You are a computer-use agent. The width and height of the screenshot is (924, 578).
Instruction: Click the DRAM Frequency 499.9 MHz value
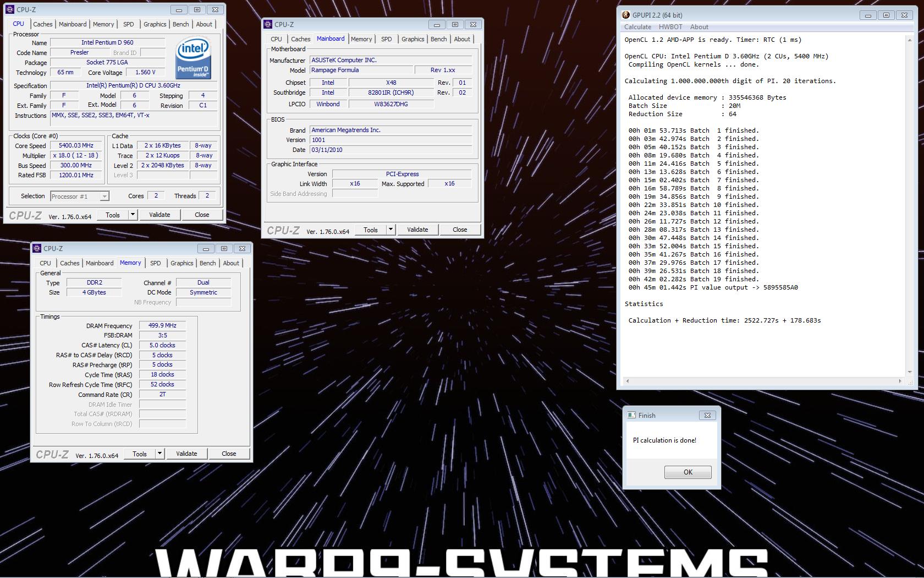(x=162, y=325)
